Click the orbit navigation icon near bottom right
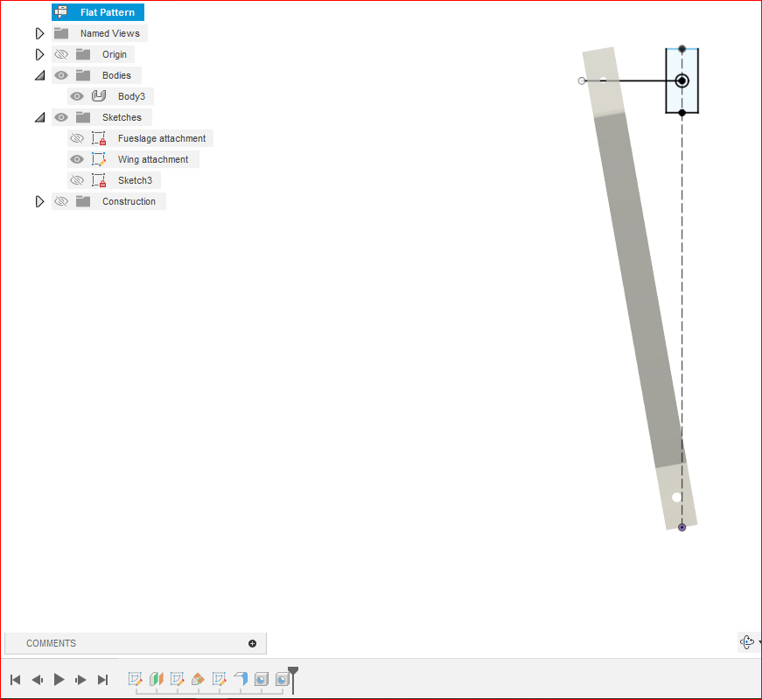The image size is (762, 700). click(x=747, y=642)
